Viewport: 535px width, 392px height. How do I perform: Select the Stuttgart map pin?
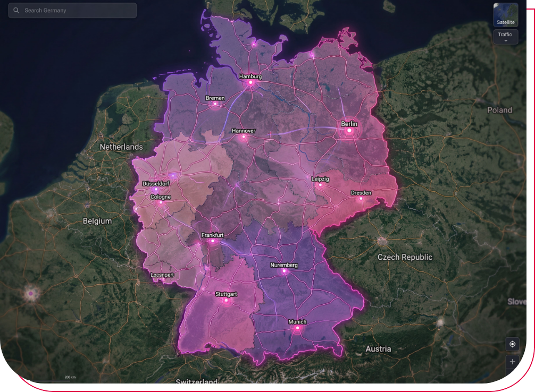[226, 300]
